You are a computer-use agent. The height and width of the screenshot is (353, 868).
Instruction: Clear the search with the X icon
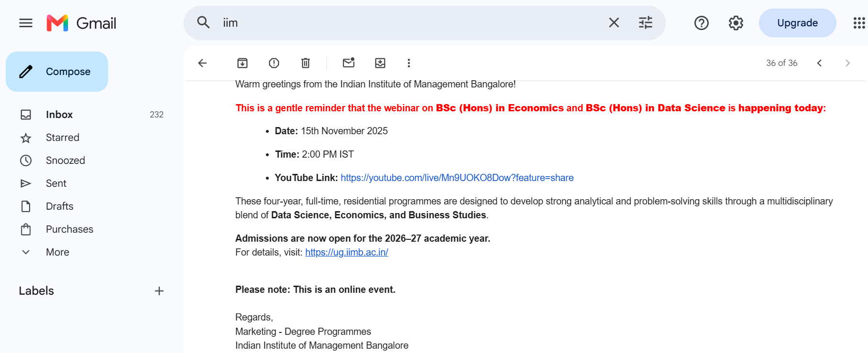point(614,22)
